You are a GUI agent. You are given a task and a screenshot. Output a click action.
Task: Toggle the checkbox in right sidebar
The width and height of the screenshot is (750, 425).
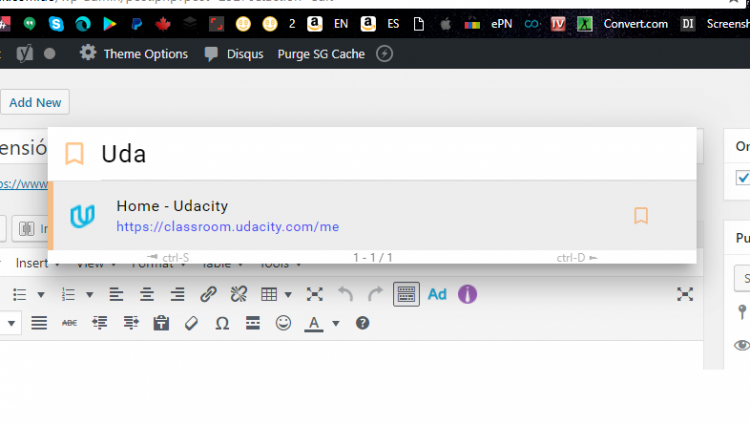tap(743, 177)
